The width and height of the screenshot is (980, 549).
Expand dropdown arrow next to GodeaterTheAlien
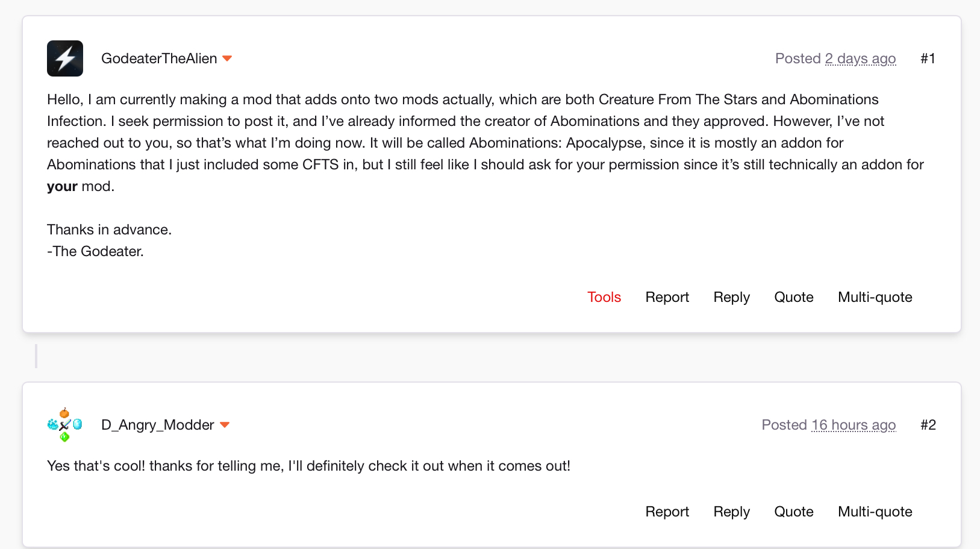click(227, 58)
